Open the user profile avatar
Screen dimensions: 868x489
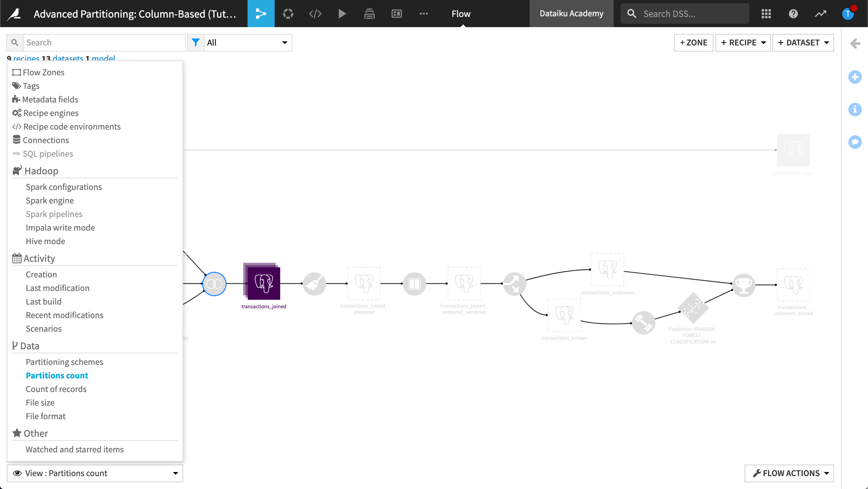pos(848,14)
